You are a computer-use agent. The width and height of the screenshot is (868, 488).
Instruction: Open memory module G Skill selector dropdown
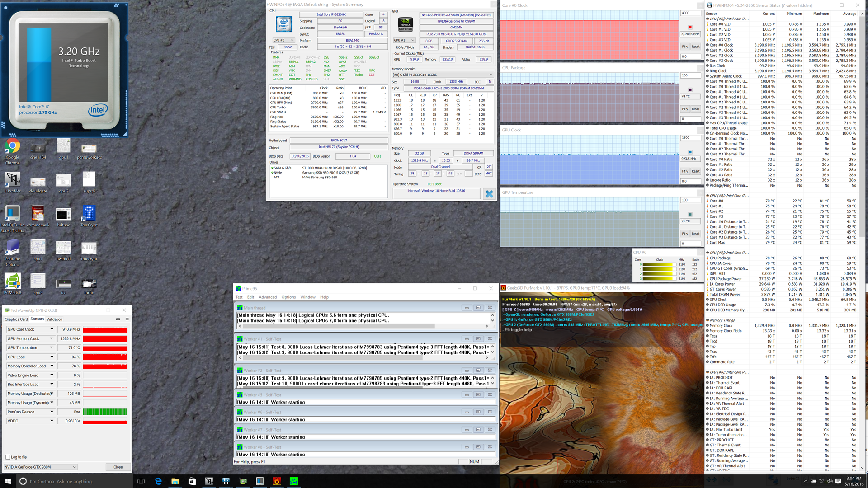point(443,75)
